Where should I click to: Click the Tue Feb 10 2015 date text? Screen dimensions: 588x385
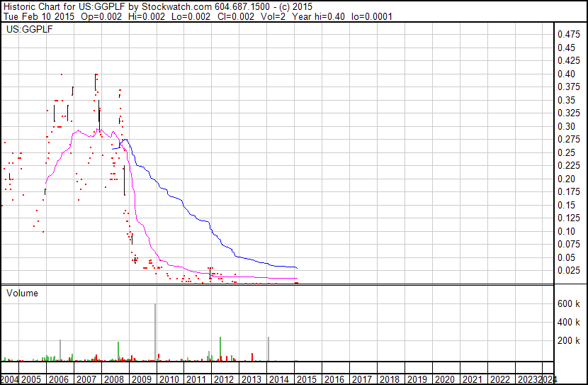pyautogui.click(x=39, y=17)
